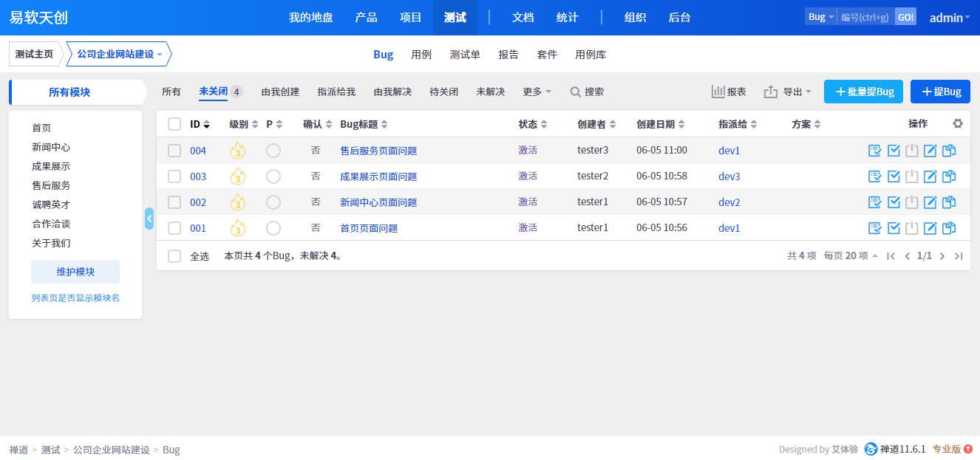Check the box for bug 004
Viewport: 980px width, 460px height.
(174, 151)
